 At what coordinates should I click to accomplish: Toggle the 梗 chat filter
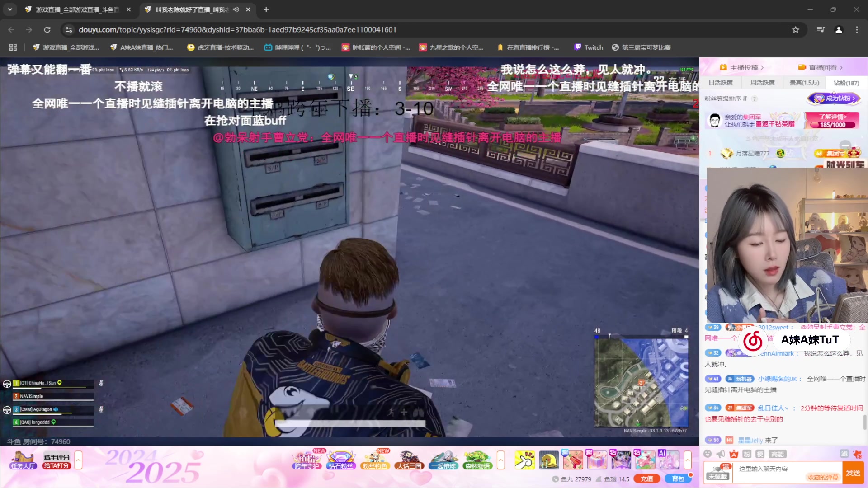760,453
